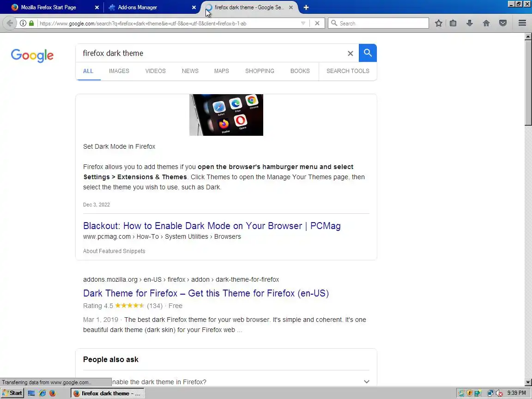Click the Google logo

32,55
